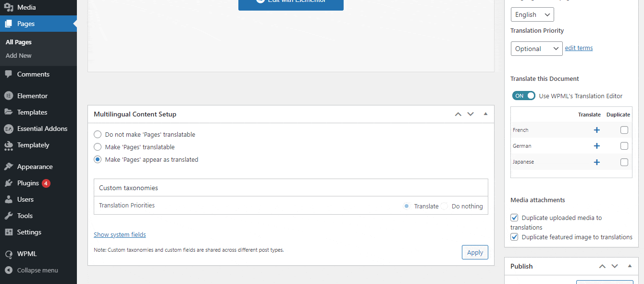The height and width of the screenshot is (284, 644).
Task: Select 'Make Pages translatable' option
Action: tap(98, 147)
